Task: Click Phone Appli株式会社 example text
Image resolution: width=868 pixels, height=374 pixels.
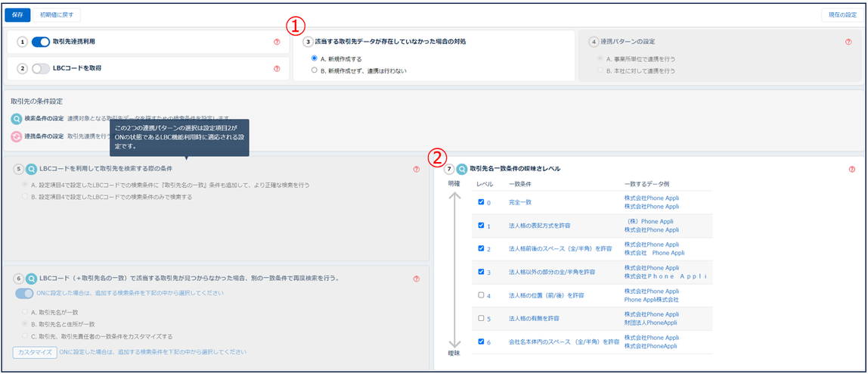Action: (651, 299)
